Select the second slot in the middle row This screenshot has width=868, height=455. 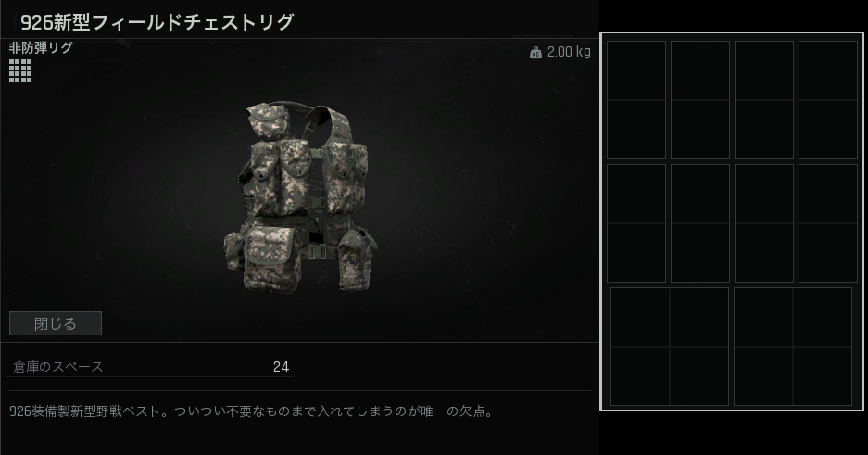tap(700, 223)
